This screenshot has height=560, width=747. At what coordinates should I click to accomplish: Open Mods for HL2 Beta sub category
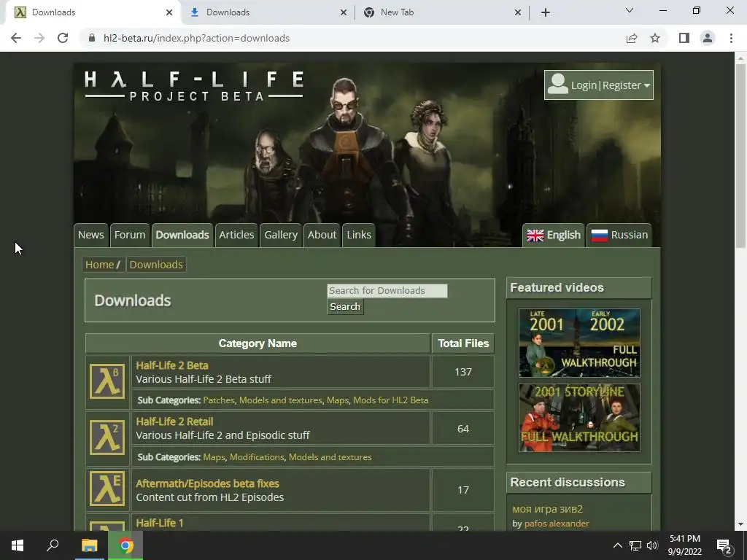[x=391, y=400]
